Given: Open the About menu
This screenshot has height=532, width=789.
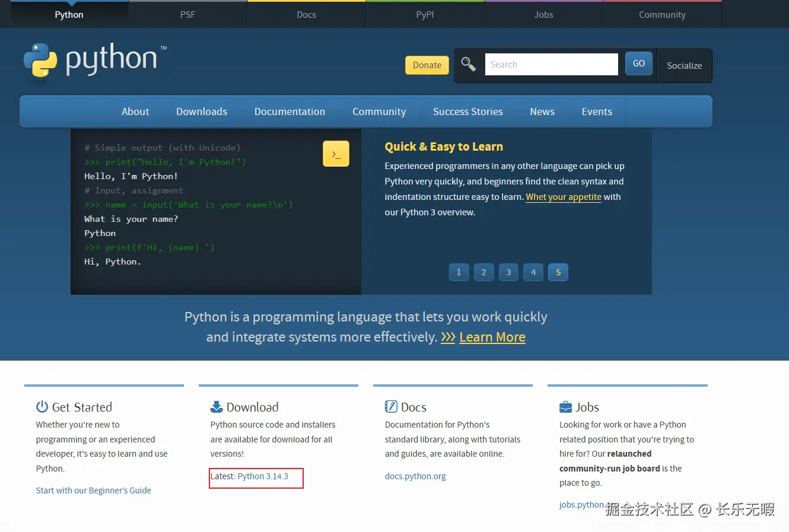Looking at the screenshot, I should point(135,112).
